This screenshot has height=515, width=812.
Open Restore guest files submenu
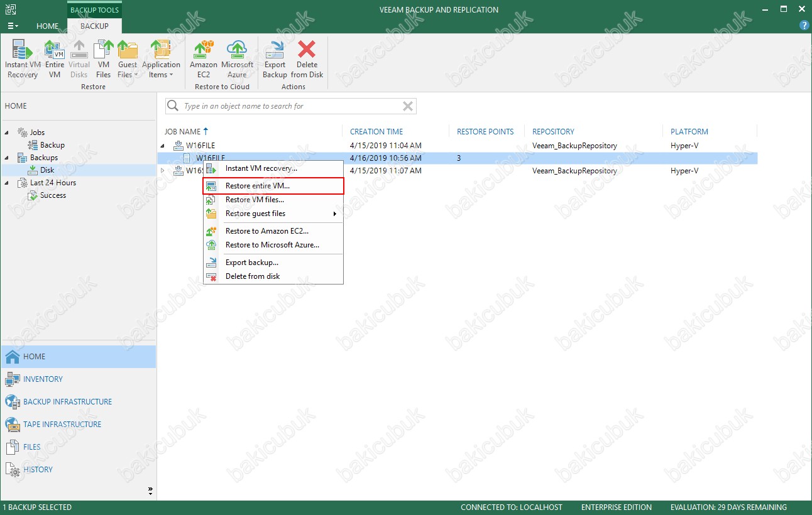273,214
